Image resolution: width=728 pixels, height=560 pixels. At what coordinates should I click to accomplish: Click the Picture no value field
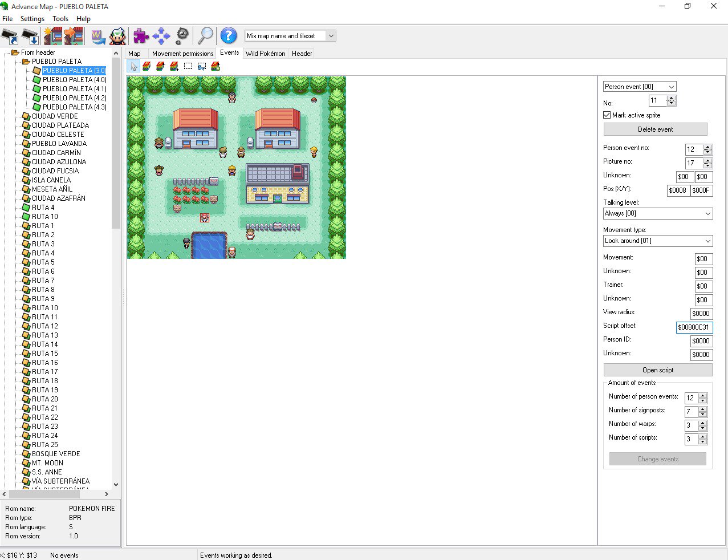click(x=694, y=163)
